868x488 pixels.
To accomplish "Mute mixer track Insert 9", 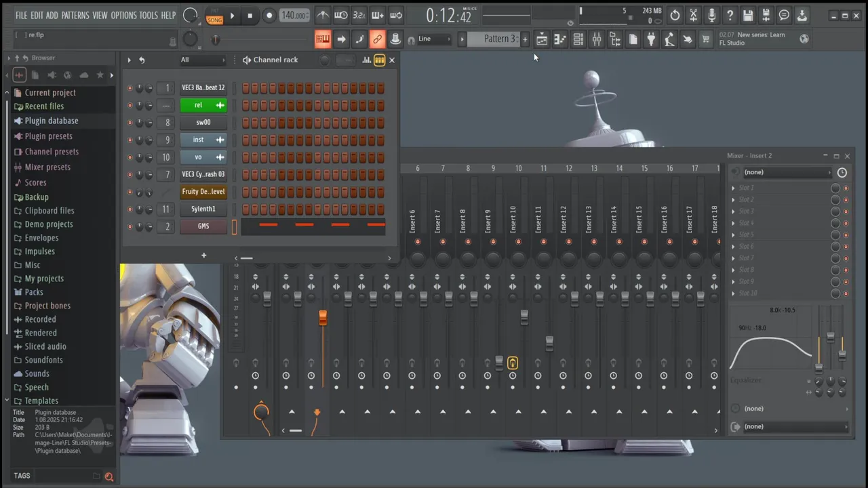I will point(493,242).
